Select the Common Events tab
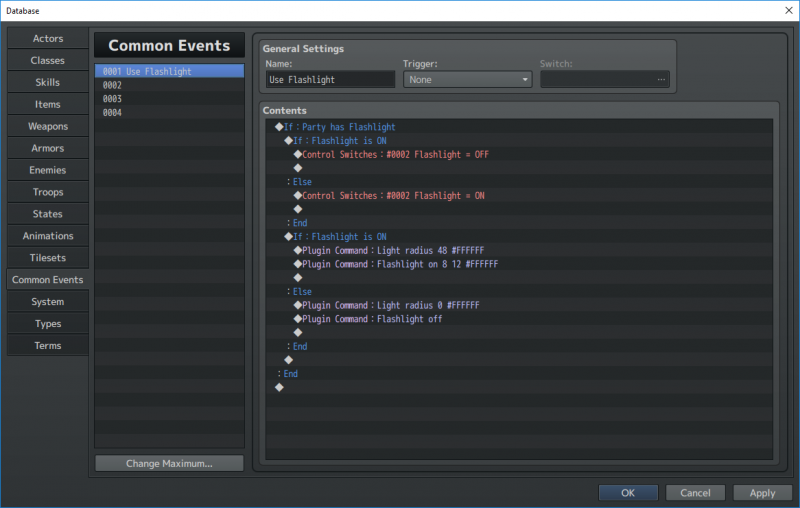 click(48, 280)
